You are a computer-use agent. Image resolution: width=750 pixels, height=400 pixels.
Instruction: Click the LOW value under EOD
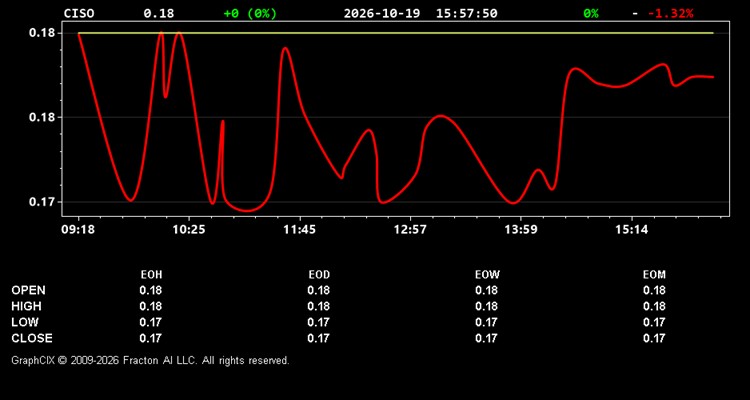tap(319, 322)
